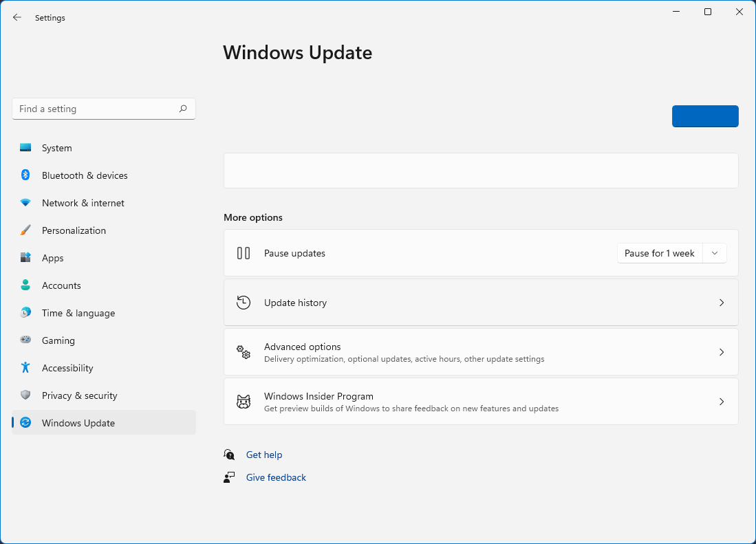Open the Gaming settings section
Screen dimensions: 756x544
tap(58, 340)
